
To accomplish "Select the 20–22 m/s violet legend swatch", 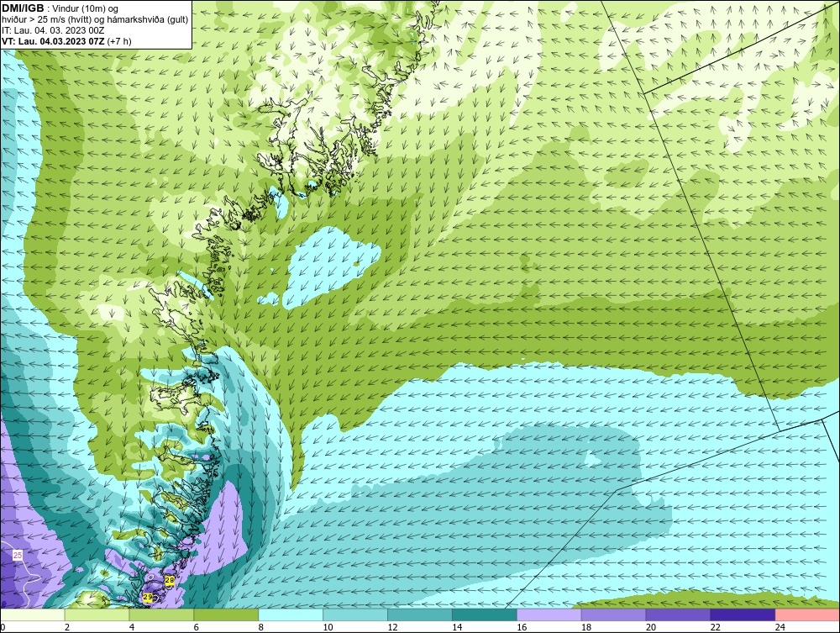I will click(678, 615).
